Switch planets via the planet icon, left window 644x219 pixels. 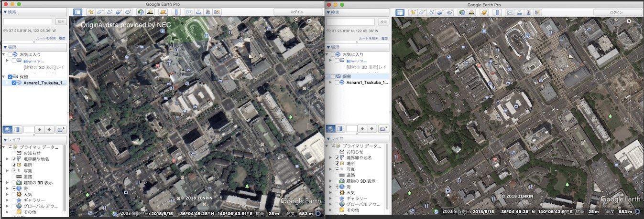pos(163,12)
